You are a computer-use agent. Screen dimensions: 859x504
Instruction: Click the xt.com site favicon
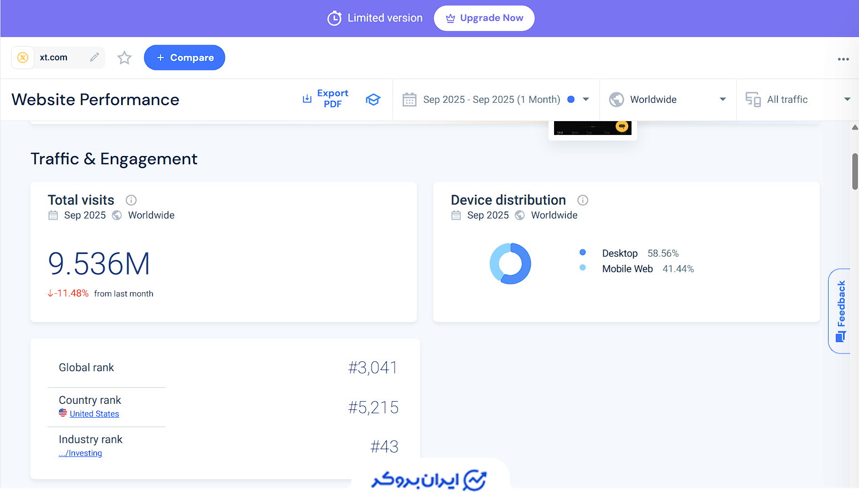23,58
